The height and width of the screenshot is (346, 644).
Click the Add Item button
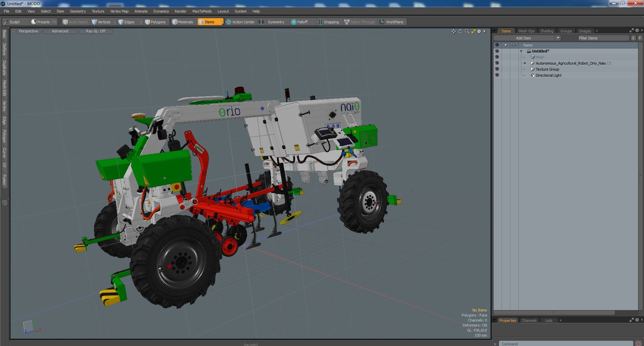click(524, 38)
